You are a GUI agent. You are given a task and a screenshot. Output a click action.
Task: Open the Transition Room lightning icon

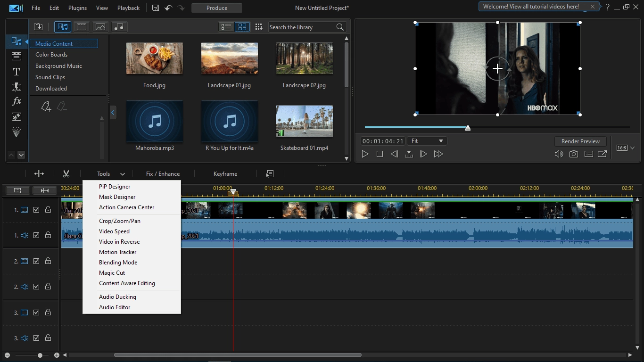tap(17, 87)
